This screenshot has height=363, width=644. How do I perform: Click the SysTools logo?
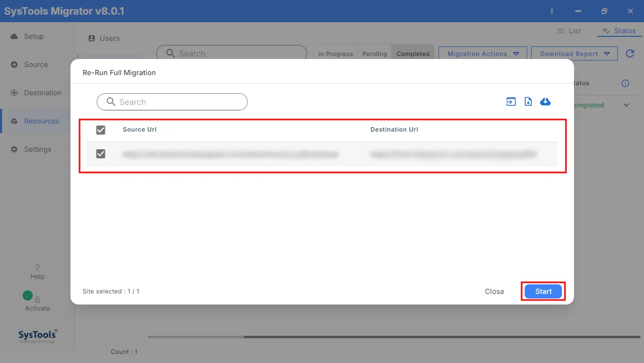[x=38, y=336]
